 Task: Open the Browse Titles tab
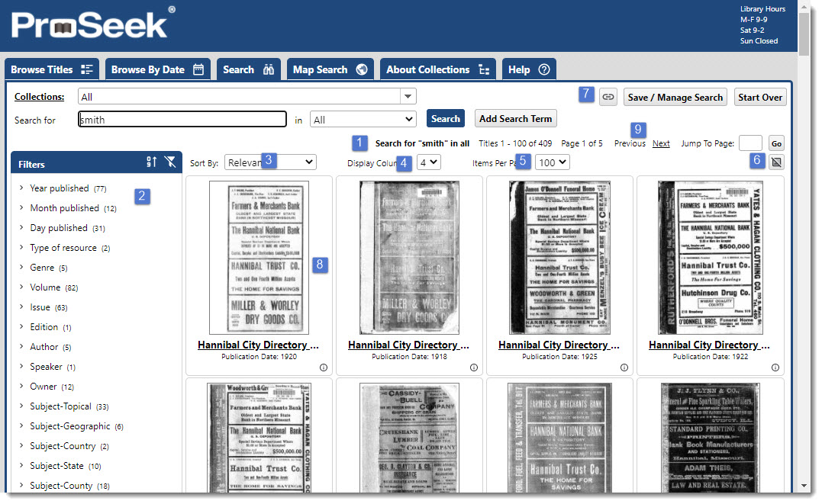point(52,69)
